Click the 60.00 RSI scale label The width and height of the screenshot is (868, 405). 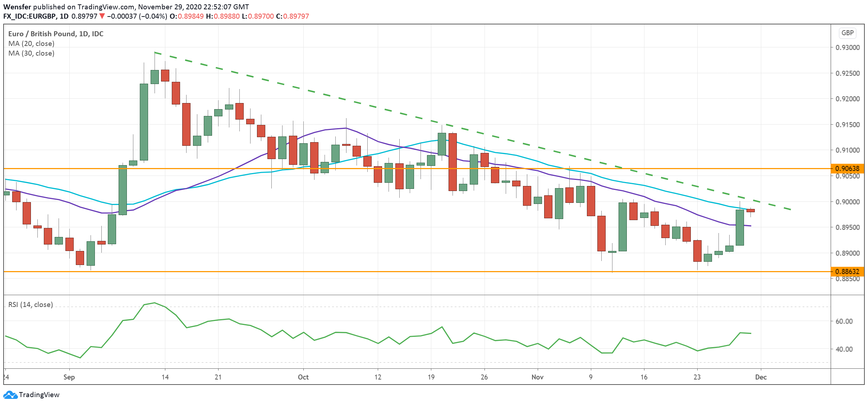[x=844, y=321]
